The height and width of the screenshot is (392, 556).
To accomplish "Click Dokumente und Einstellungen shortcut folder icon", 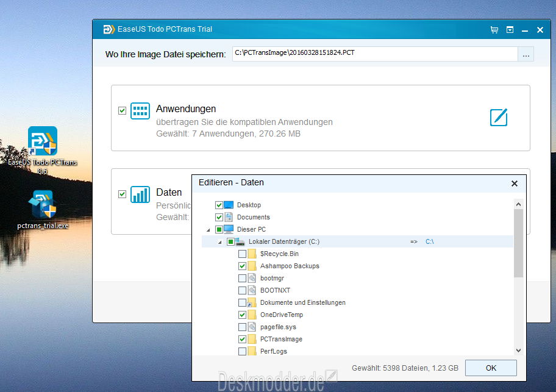I will click(x=252, y=302).
